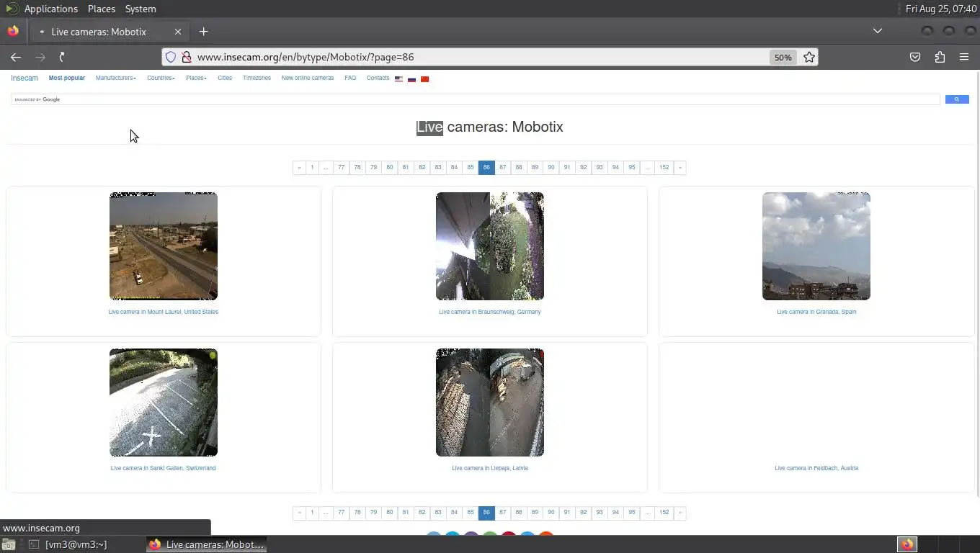Open the Most popular nav item
Image resolution: width=980 pixels, height=553 pixels.
pos(67,78)
